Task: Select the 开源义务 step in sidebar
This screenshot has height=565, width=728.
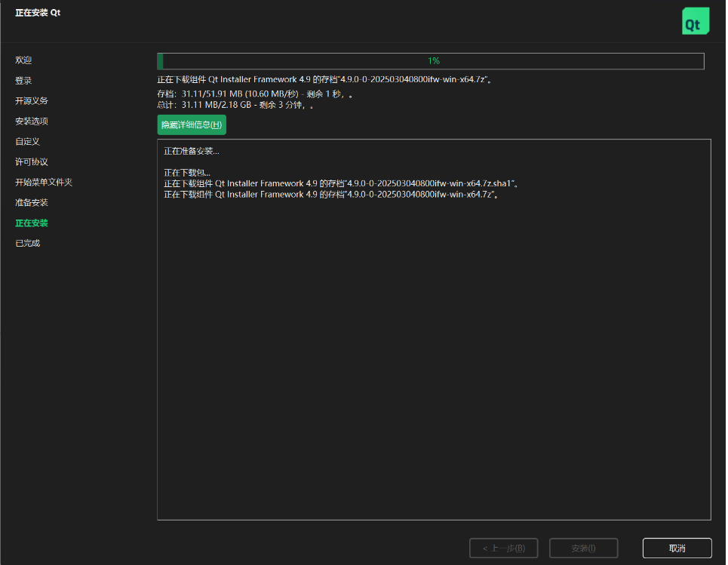Action: [32, 101]
